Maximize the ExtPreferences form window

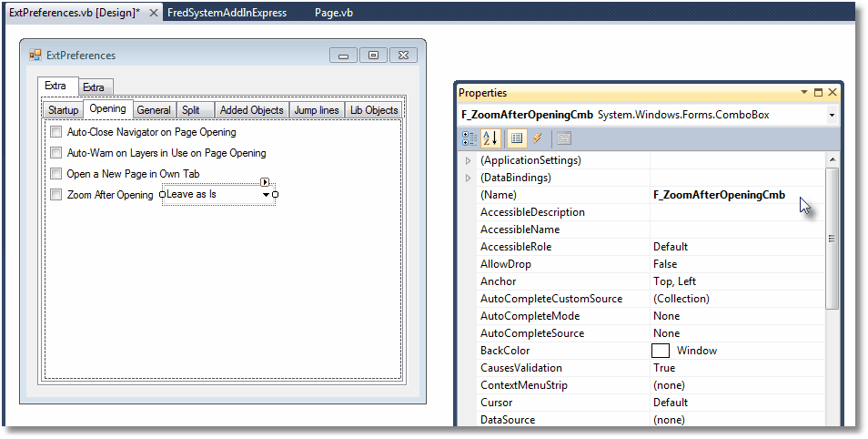tap(373, 55)
